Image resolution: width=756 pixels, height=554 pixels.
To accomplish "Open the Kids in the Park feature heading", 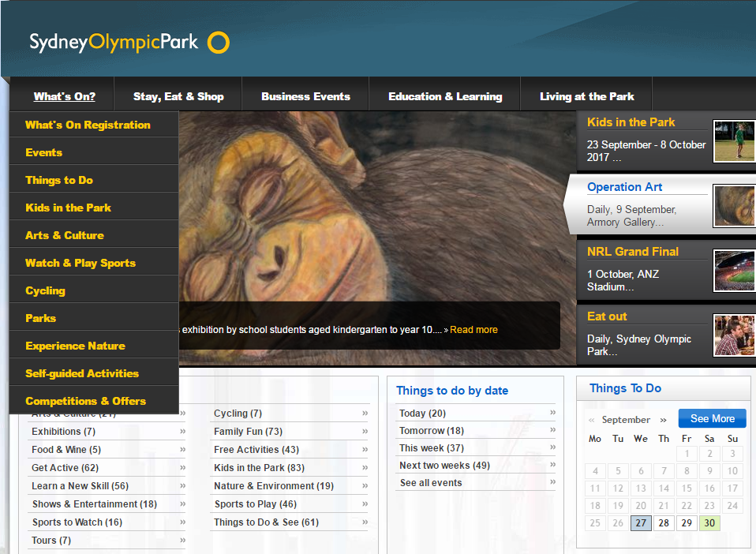I will [x=631, y=122].
